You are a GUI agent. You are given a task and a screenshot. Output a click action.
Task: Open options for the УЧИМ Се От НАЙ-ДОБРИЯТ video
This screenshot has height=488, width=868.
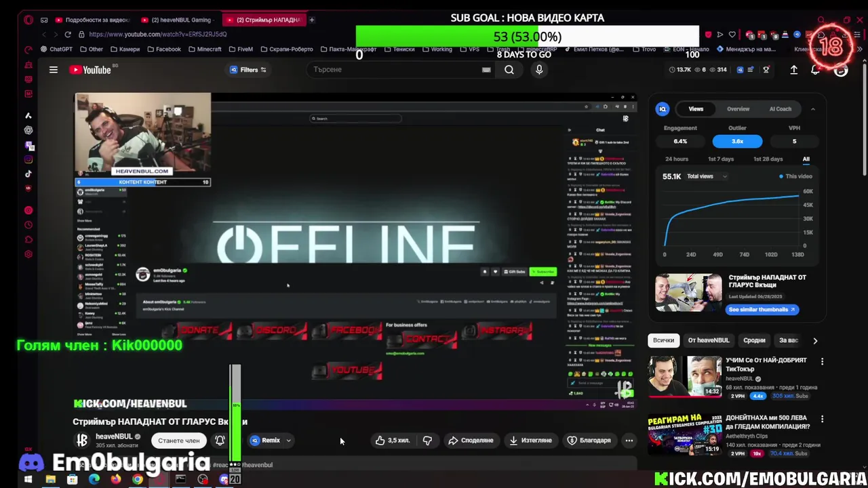point(822,362)
